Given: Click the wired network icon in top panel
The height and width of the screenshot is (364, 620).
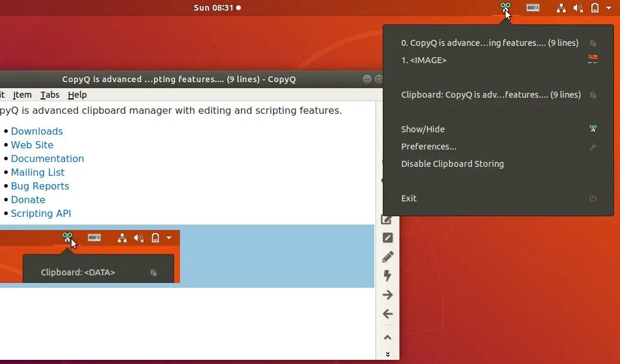Looking at the screenshot, I should pos(561,8).
